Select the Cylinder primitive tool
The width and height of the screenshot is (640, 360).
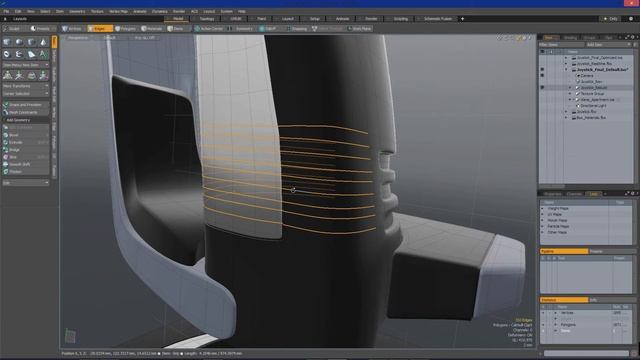31,42
